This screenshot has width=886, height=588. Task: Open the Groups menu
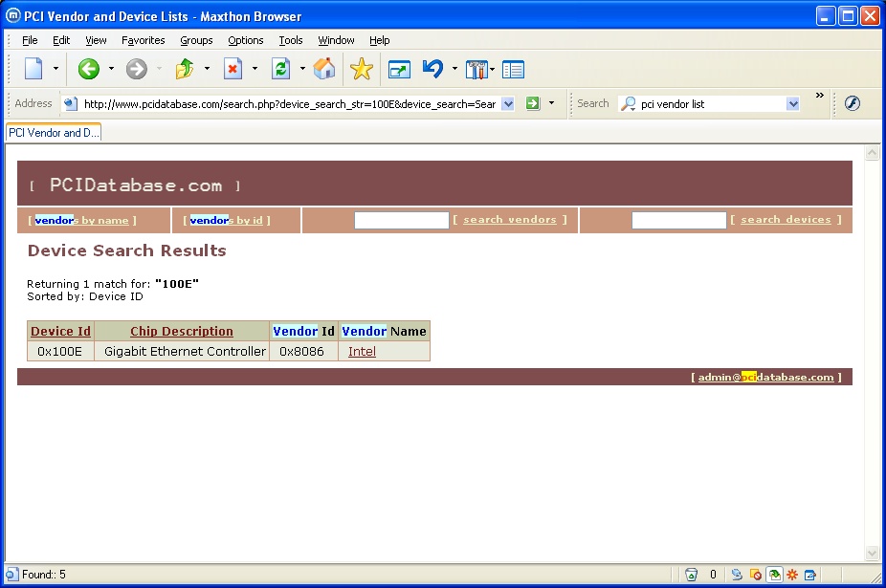click(196, 40)
